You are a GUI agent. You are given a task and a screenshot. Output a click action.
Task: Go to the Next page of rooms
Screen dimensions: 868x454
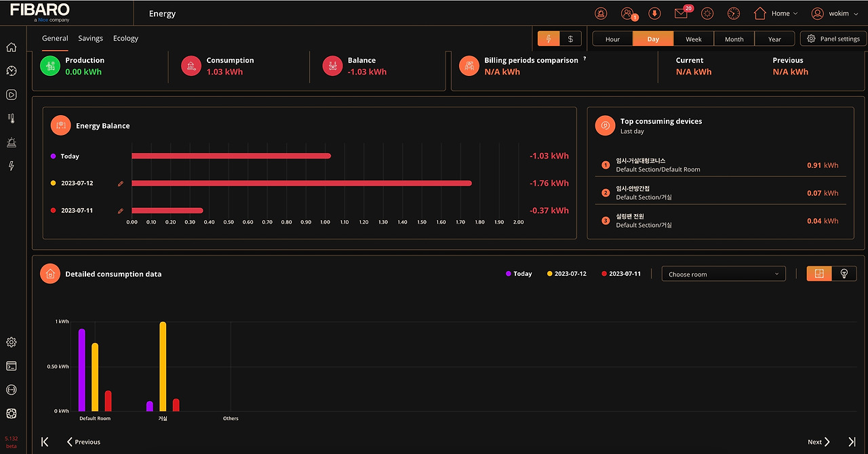819,442
